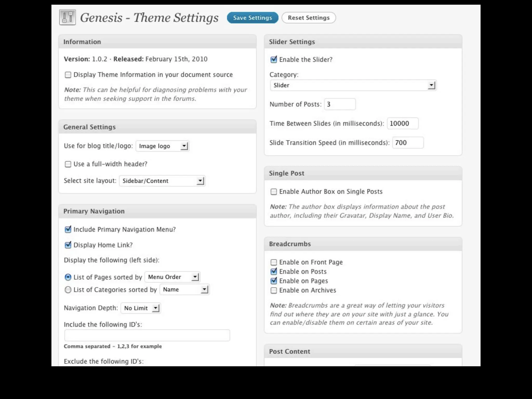Click the Include following ID's field
Image resolution: width=532 pixels, height=399 pixels.
click(147, 335)
